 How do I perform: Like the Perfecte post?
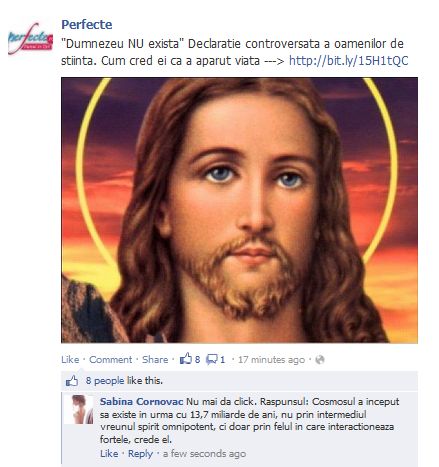[x=70, y=360]
